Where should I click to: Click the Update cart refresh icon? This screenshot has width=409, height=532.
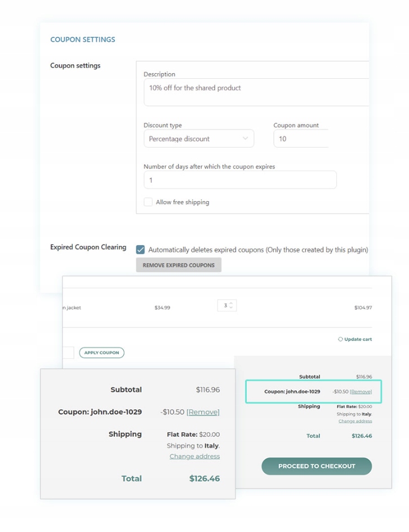click(x=340, y=339)
